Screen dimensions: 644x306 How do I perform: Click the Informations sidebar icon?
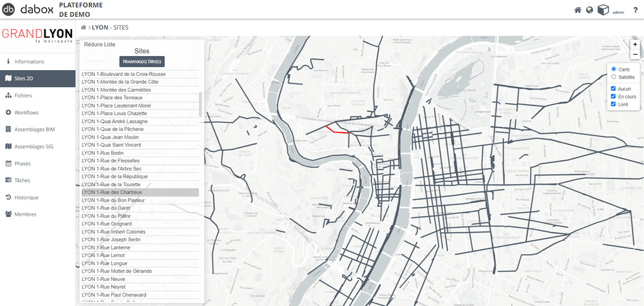(8, 61)
